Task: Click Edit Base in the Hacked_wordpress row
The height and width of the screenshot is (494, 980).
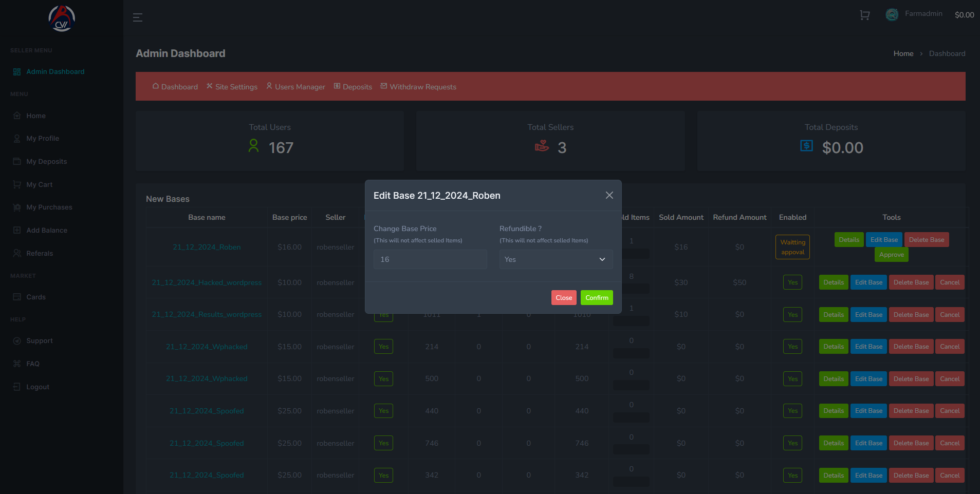Action: coord(868,282)
